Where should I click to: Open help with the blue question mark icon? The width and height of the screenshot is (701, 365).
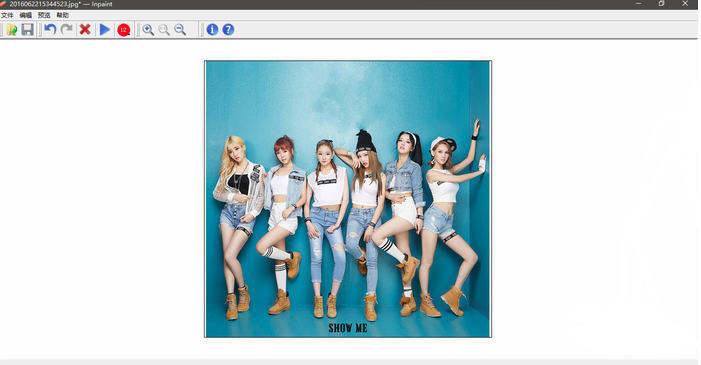(x=228, y=30)
